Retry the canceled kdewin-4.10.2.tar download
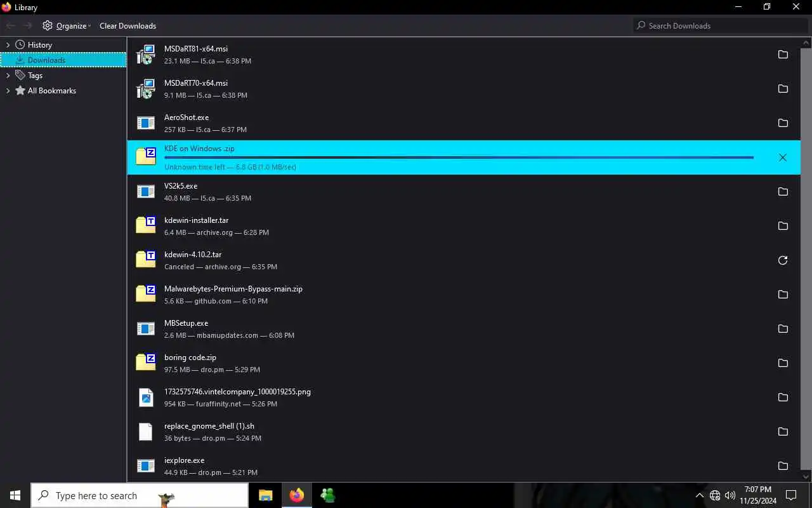 (x=783, y=260)
